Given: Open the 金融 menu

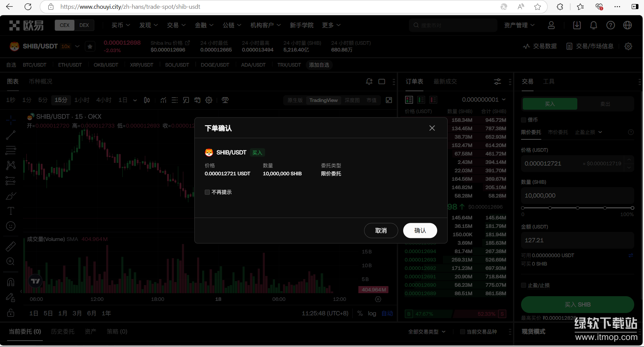Looking at the screenshot, I should 204,25.
